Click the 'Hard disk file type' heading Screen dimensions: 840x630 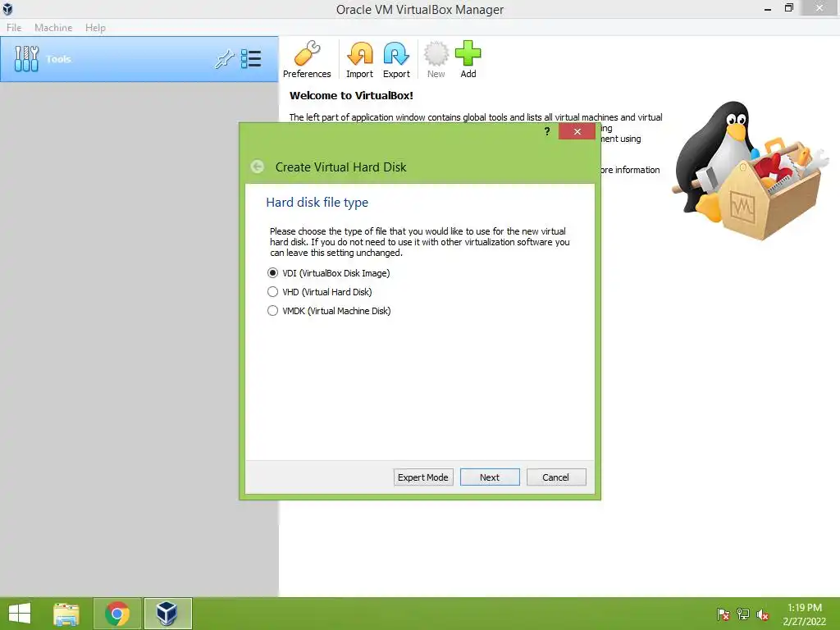317,203
